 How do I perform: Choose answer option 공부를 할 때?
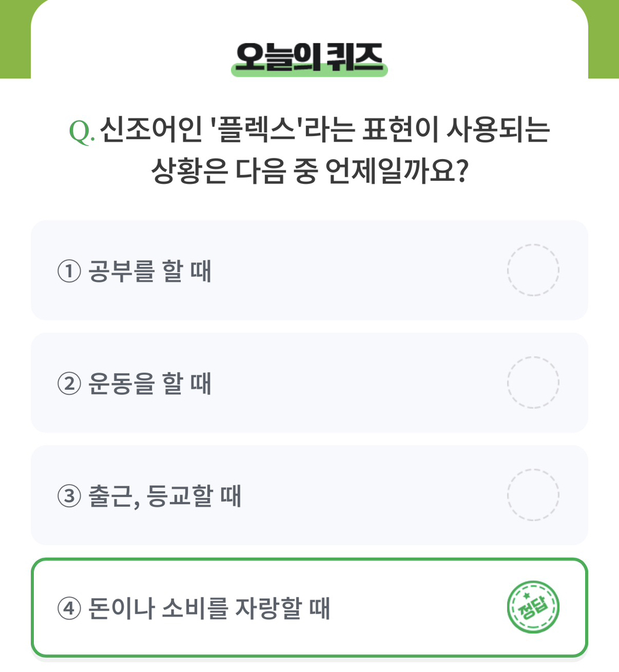click(x=309, y=270)
